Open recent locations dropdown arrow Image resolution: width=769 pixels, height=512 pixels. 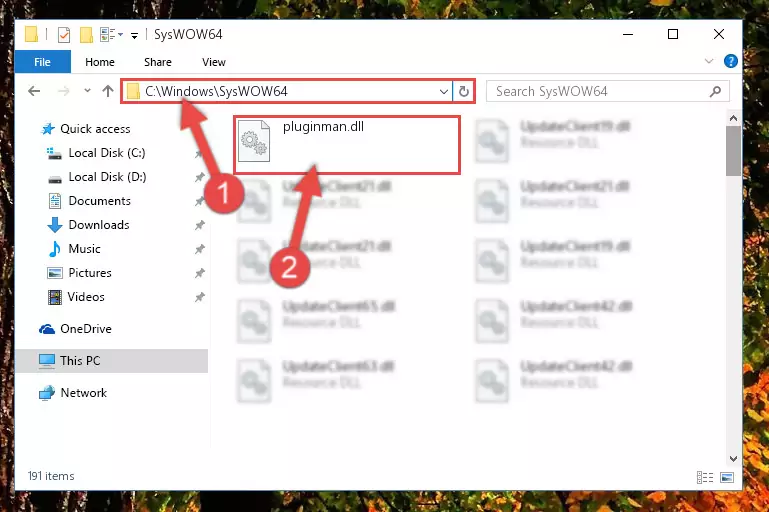click(x=87, y=90)
